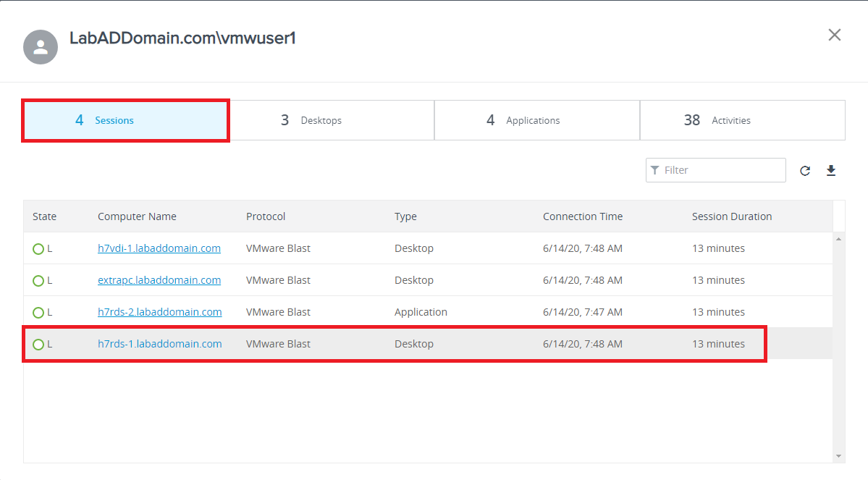
Task: Sort by Session Duration column header
Action: point(732,216)
